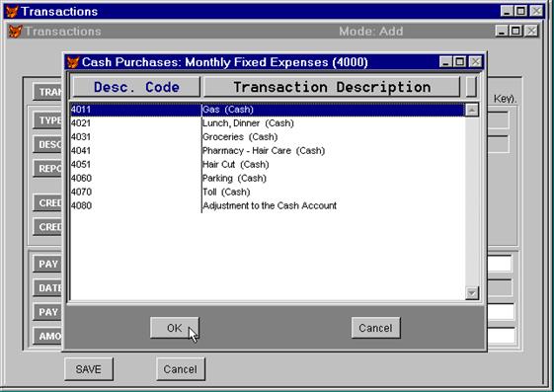
Task: Minimize the inner Mode: Add window
Action: (x=502, y=31)
